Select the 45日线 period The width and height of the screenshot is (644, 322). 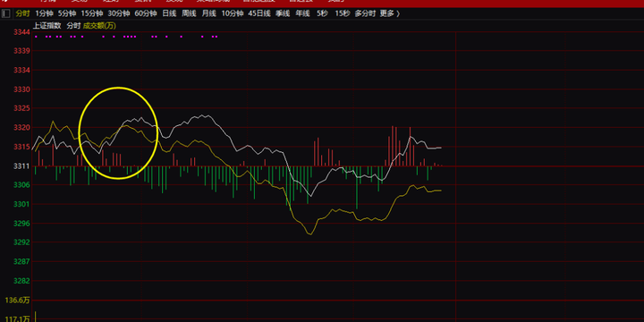pyautogui.click(x=259, y=13)
